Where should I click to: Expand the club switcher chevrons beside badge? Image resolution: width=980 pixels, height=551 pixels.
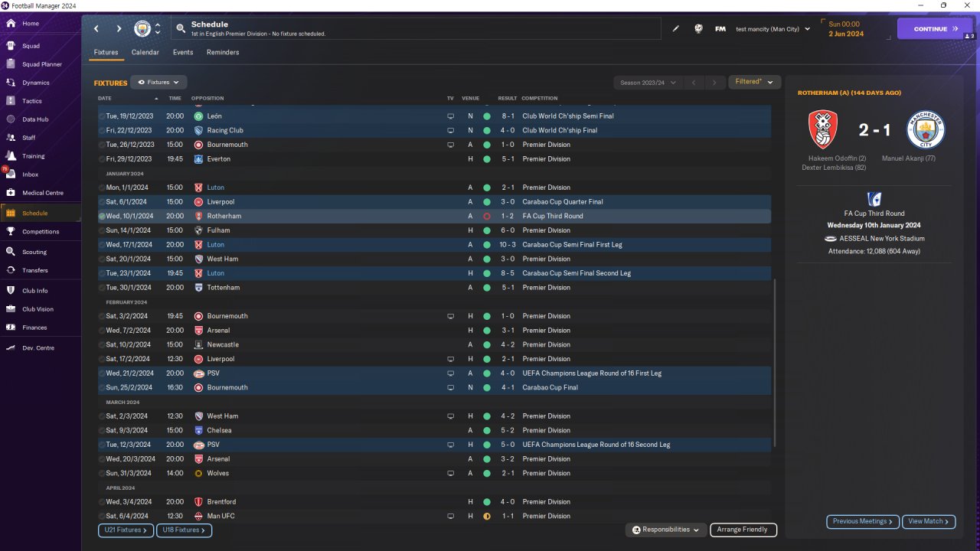tap(158, 29)
